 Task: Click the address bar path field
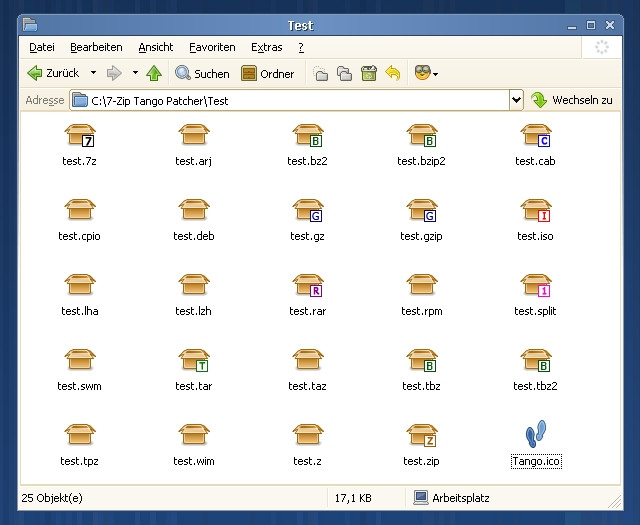289,100
